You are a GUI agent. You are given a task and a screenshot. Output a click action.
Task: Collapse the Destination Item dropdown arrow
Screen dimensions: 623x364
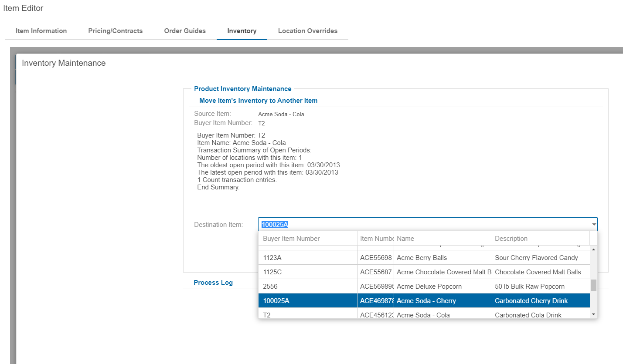tap(593, 225)
